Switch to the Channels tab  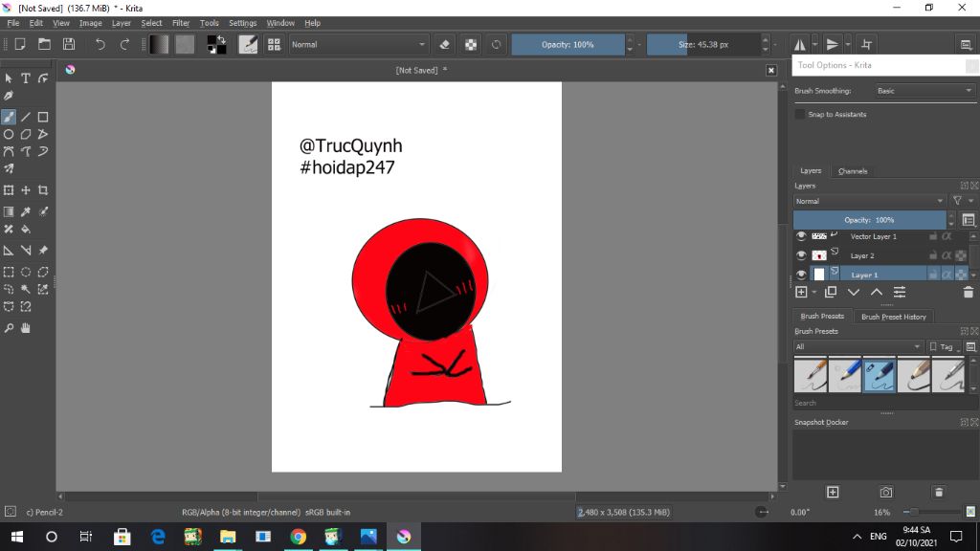853,171
